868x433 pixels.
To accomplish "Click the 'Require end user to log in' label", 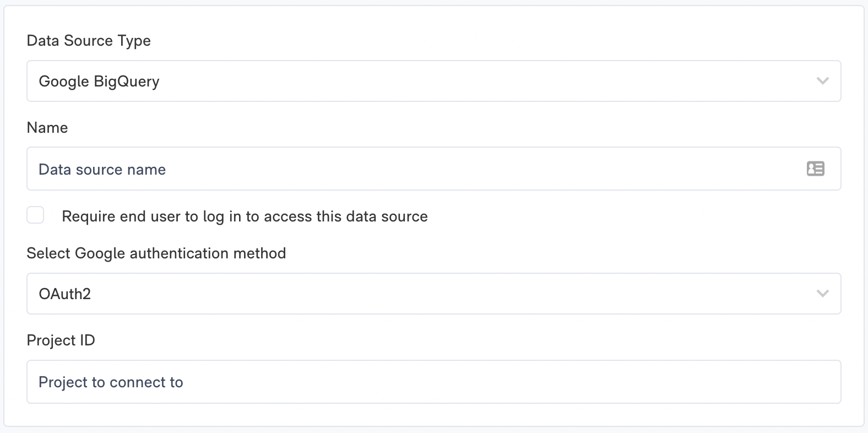I will click(x=245, y=216).
